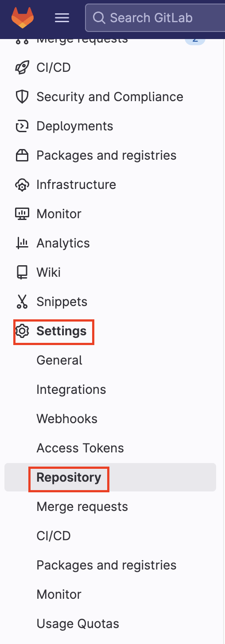Open Merge requests under Settings
Screen dimensions: 225x644
[x=82, y=507]
